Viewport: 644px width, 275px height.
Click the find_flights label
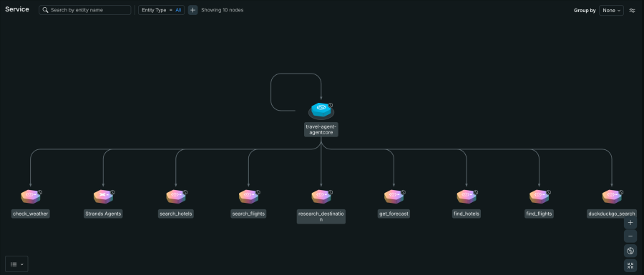540,214
